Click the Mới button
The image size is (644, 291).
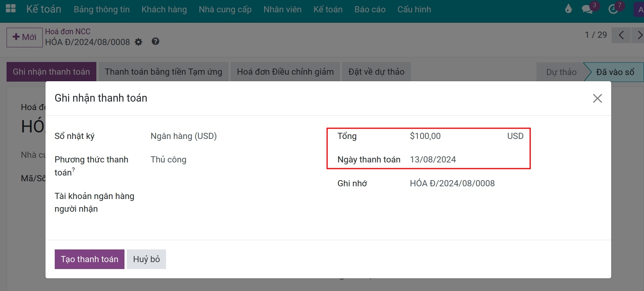click(25, 37)
